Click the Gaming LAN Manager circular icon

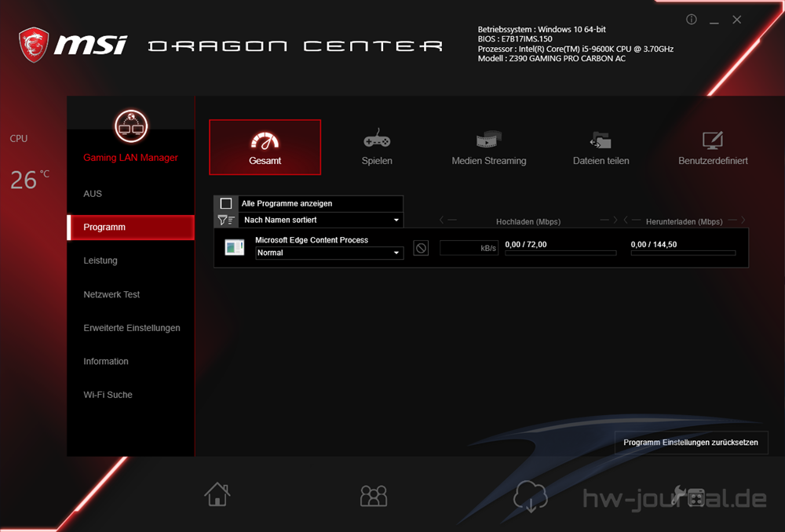pyautogui.click(x=131, y=126)
